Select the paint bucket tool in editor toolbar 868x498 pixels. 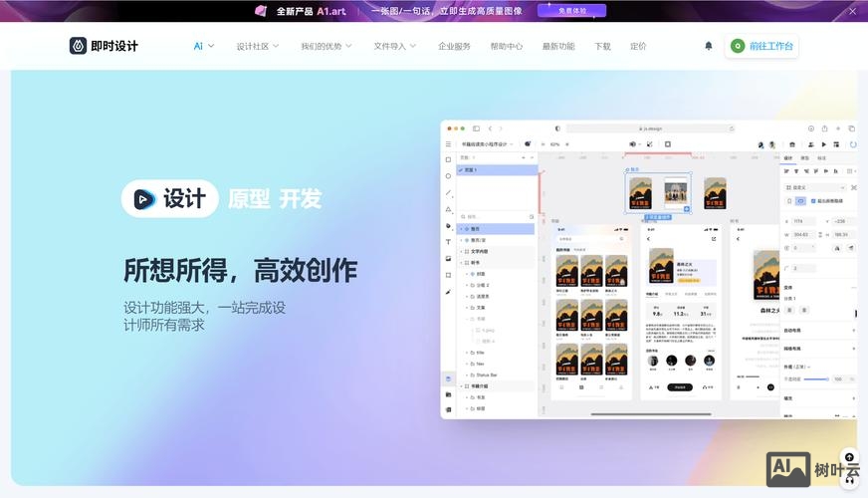(x=448, y=225)
